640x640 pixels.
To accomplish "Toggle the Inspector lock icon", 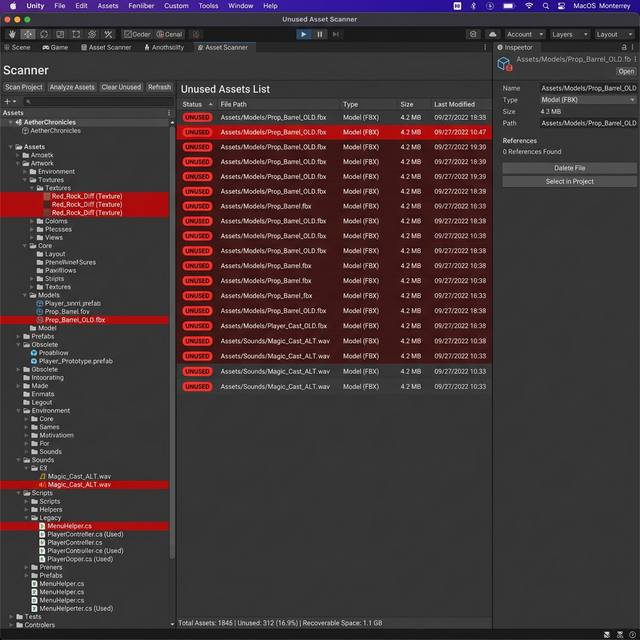I will 624,47.
